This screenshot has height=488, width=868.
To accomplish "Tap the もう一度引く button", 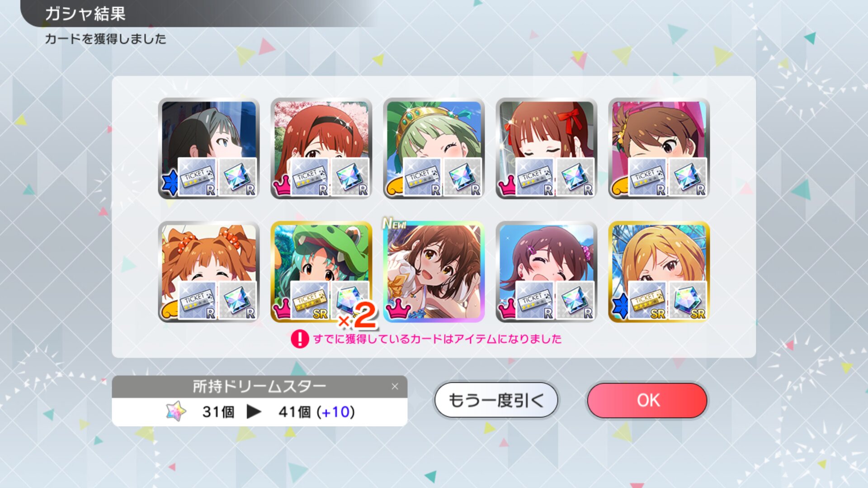I will point(496,400).
